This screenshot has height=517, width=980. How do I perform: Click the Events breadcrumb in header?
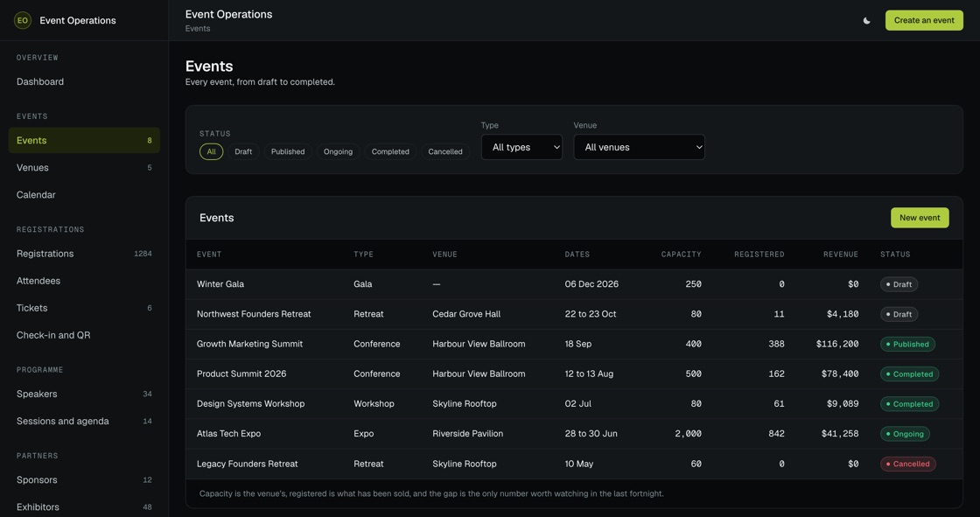(198, 29)
